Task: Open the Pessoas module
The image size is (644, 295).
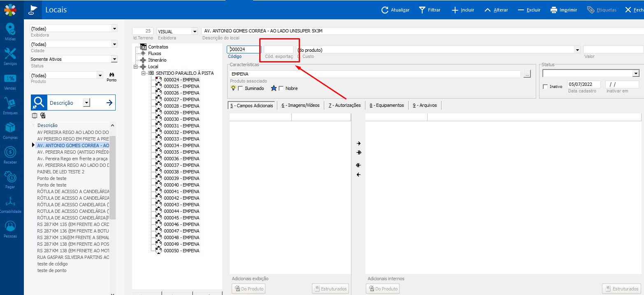Action: click(10, 229)
